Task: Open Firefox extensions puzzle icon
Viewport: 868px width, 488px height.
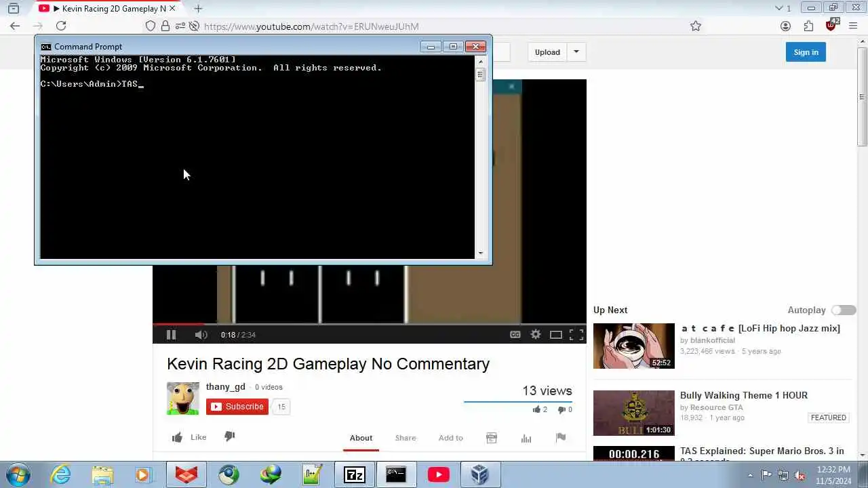Action: click(x=808, y=26)
